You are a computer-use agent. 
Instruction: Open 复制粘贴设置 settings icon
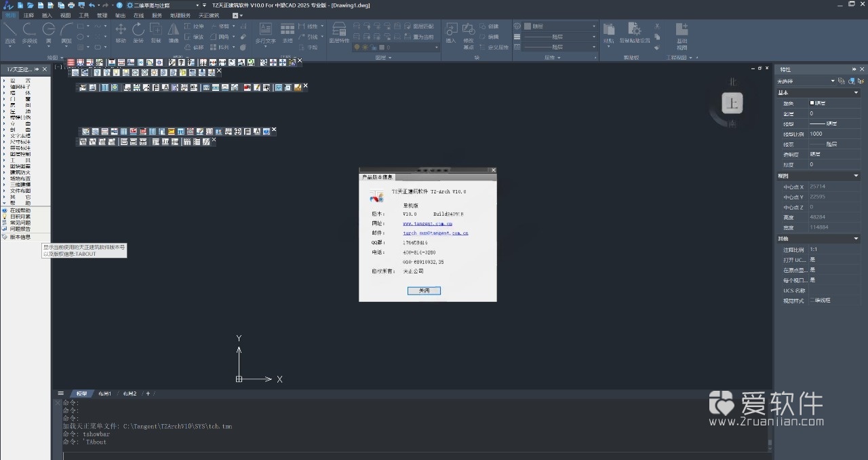pos(635,33)
